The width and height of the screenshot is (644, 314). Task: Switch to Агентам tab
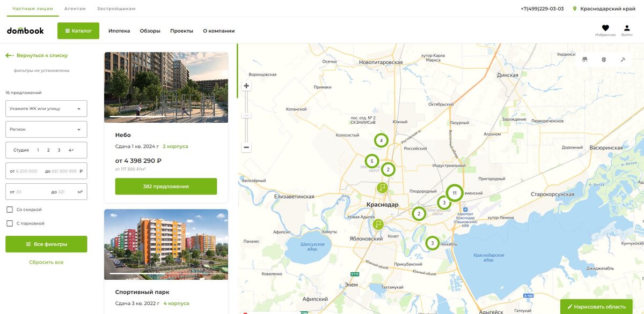point(75,9)
